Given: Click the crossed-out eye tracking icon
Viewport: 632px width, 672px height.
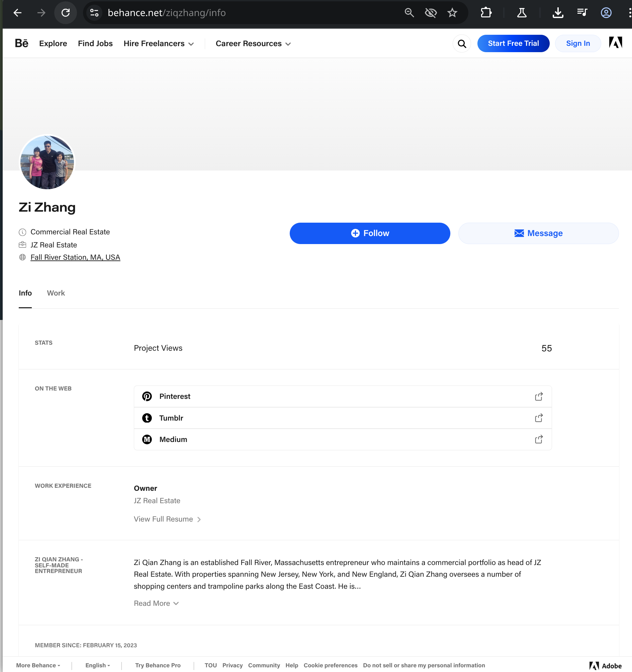Looking at the screenshot, I should (431, 13).
